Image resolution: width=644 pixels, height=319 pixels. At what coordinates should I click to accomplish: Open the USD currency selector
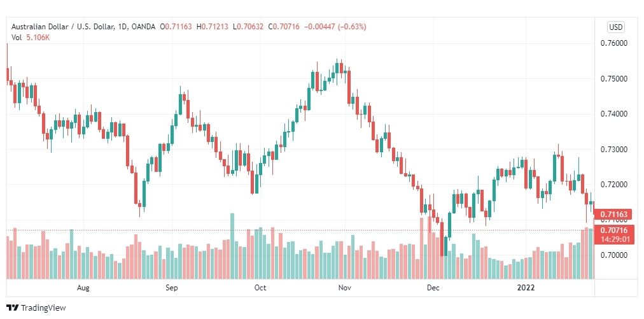615,27
